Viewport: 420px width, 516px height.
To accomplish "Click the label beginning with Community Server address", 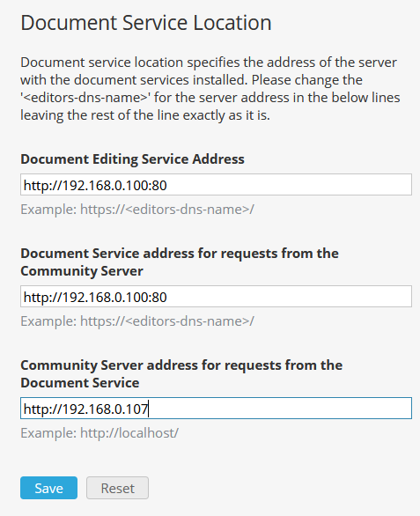I will (181, 374).
